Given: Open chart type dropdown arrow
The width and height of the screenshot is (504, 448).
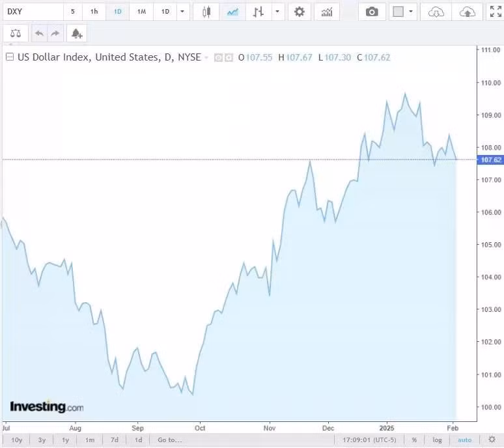Looking at the screenshot, I should (277, 12).
